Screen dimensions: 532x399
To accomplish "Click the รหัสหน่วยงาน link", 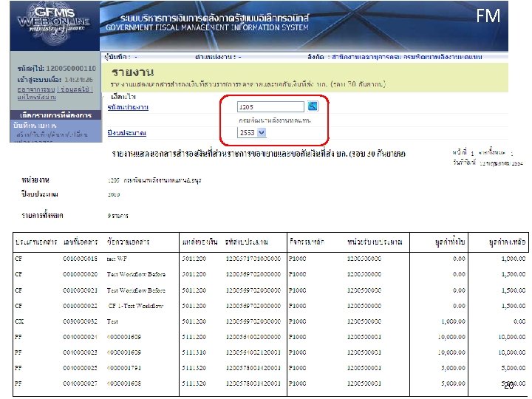I will point(128,107).
